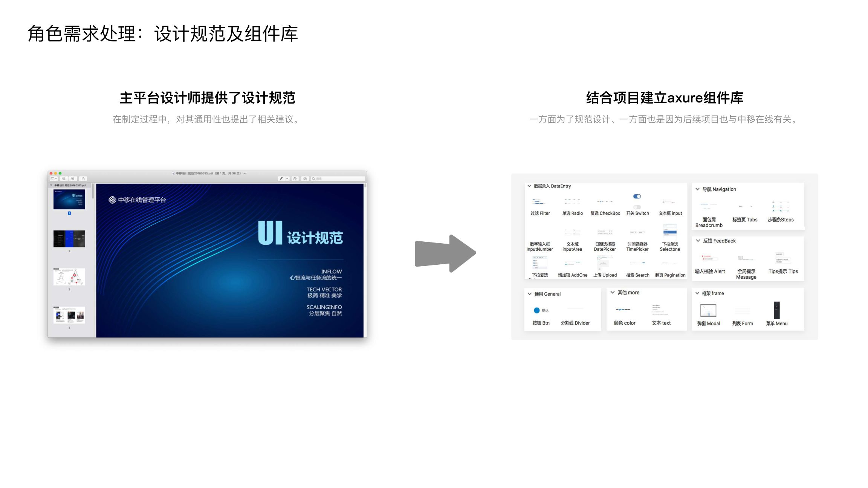Screen dimensions: 868x488
Task: Select the 分割线 Divider widget
Action: click(x=575, y=316)
